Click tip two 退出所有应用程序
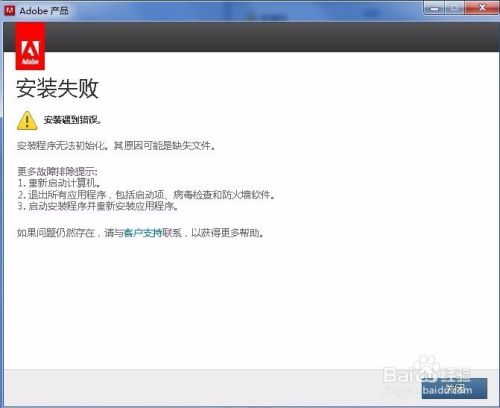 146,195
